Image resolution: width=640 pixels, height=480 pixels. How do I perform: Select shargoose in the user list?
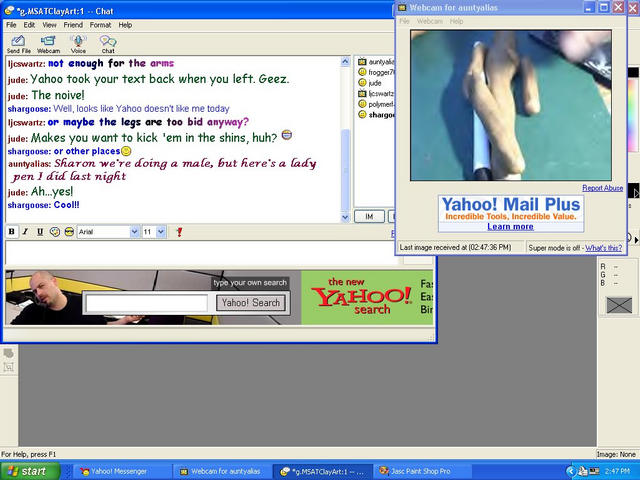[376, 115]
